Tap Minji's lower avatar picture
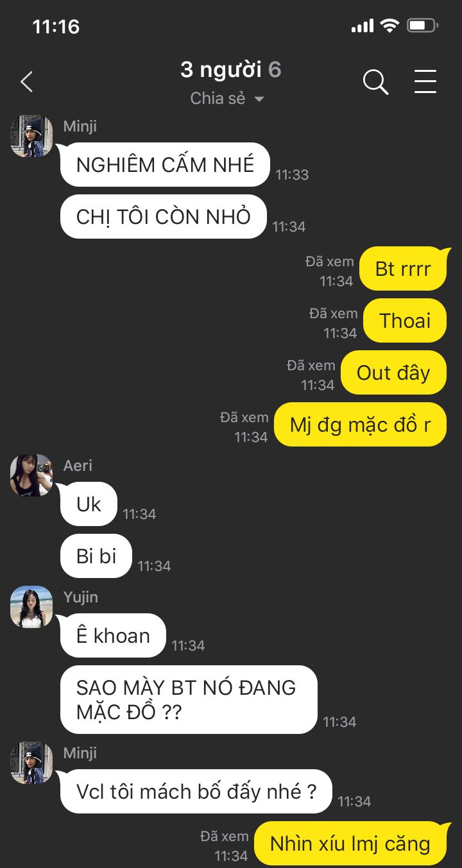Screen dimensions: 462x868 pyautogui.click(x=31, y=763)
